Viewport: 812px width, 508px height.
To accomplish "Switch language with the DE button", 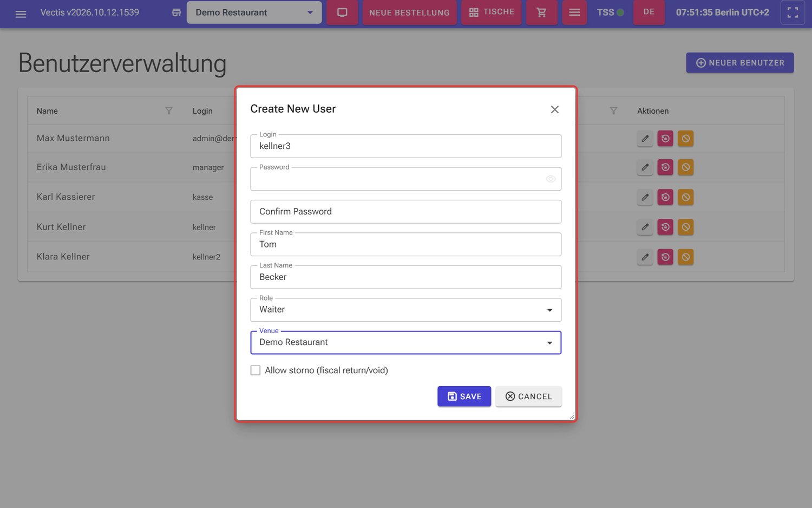I will pos(649,12).
